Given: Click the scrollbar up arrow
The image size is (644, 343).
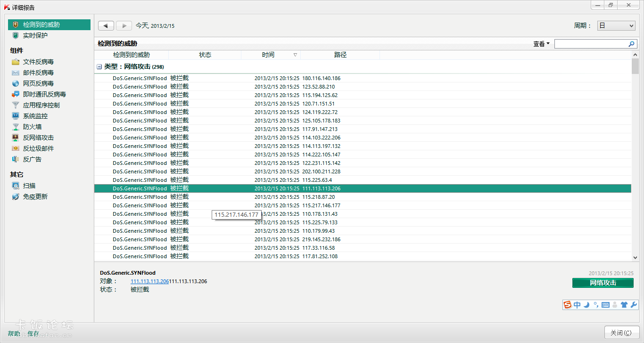Looking at the screenshot, I should pyautogui.click(x=635, y=55).
